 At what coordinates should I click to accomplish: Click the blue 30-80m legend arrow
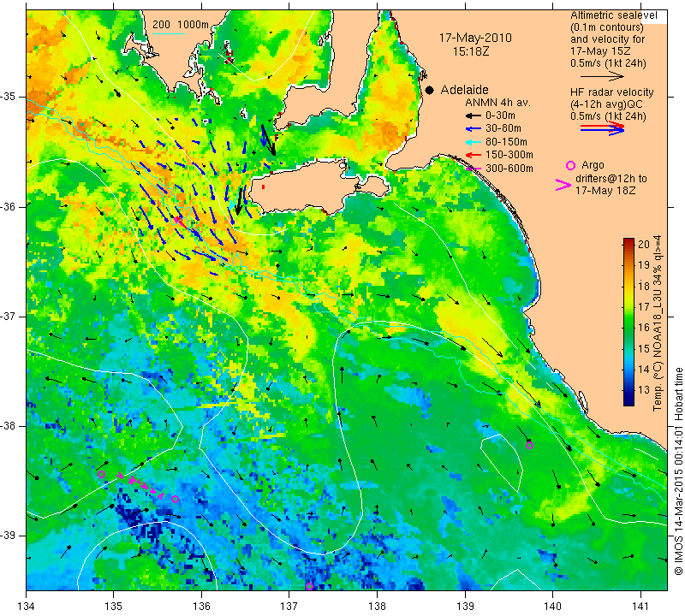(473, 129)
